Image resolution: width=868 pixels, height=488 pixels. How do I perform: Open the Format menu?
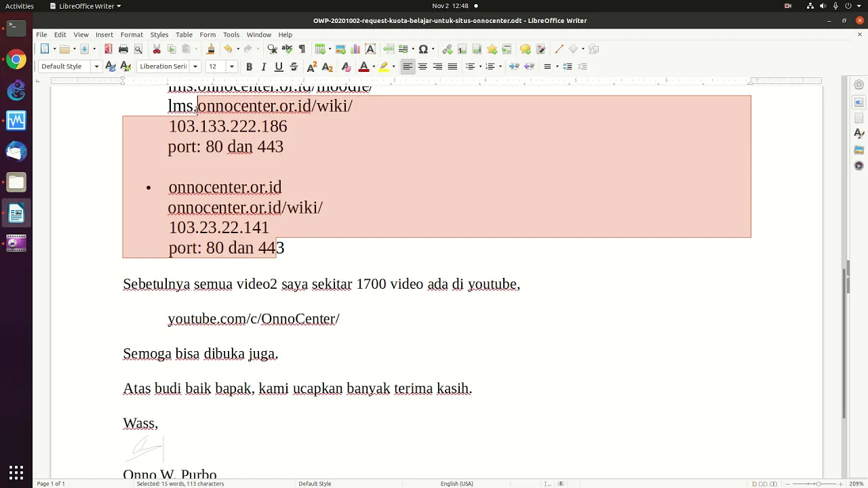click(132, 35)
